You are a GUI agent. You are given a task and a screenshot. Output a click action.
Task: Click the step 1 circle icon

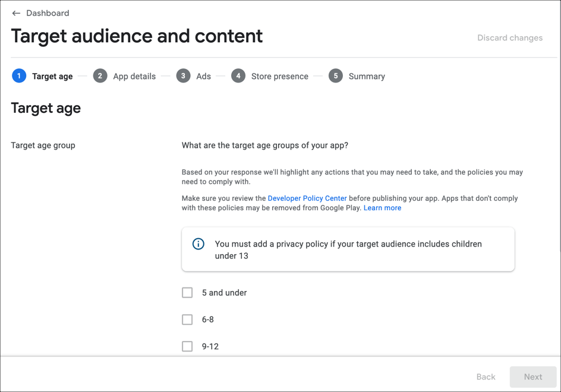click(19, 76)
